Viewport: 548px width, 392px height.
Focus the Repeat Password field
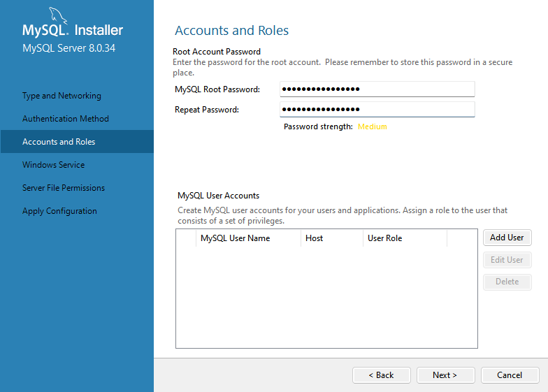pos(377,109)
